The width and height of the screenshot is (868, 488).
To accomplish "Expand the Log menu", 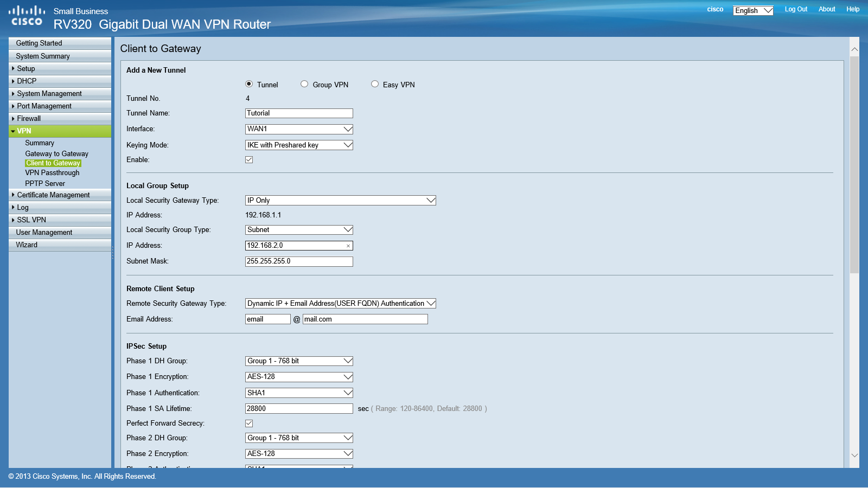I will click(x=60, y=208).
